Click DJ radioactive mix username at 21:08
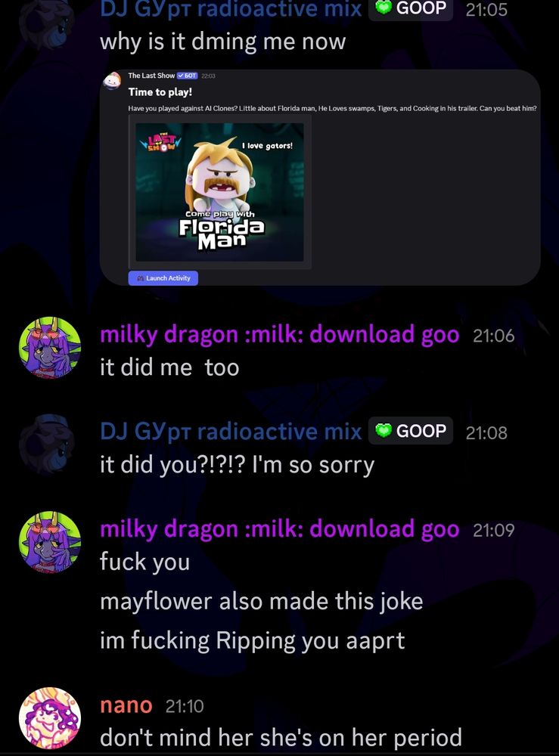 [x=231, y=431]
